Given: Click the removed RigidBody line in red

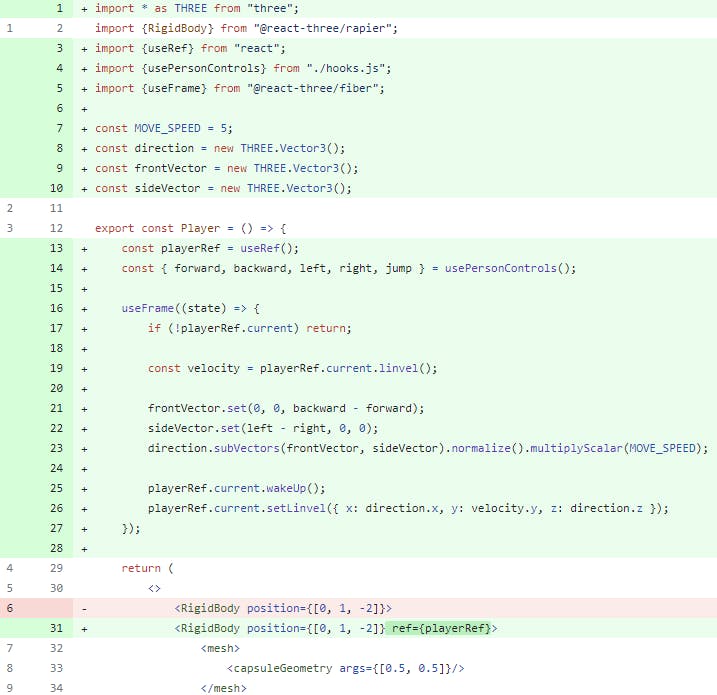Looking at the screenshot, I should [x=282, y=608].
